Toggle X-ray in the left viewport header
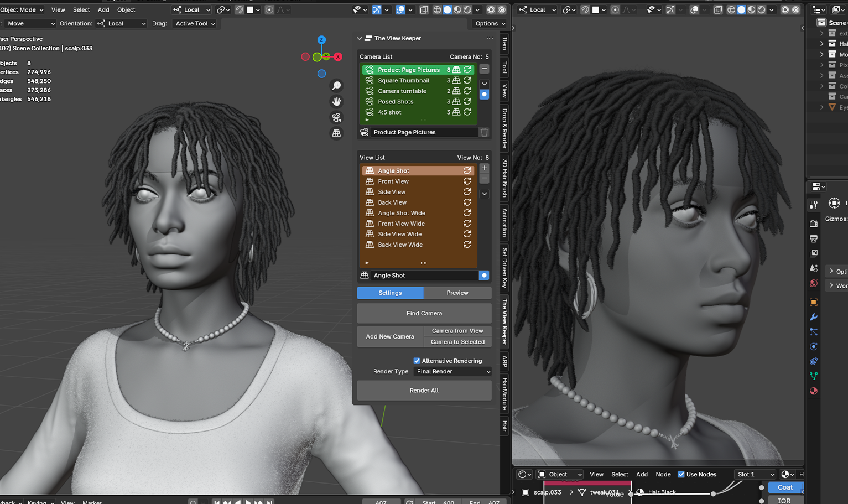 coord(424,9)
